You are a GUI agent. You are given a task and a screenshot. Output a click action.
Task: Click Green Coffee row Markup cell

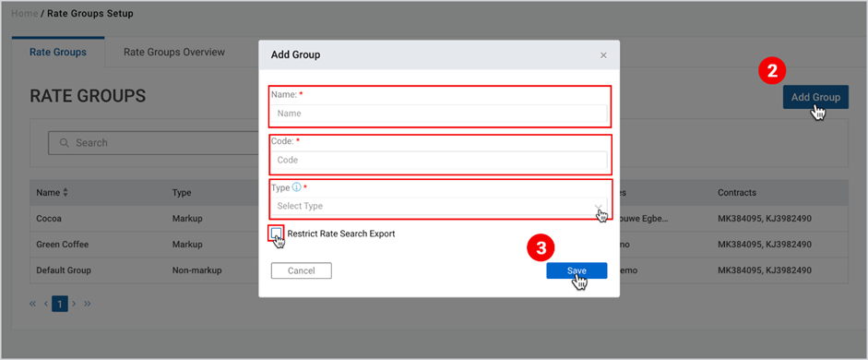(x=187, y=245)
